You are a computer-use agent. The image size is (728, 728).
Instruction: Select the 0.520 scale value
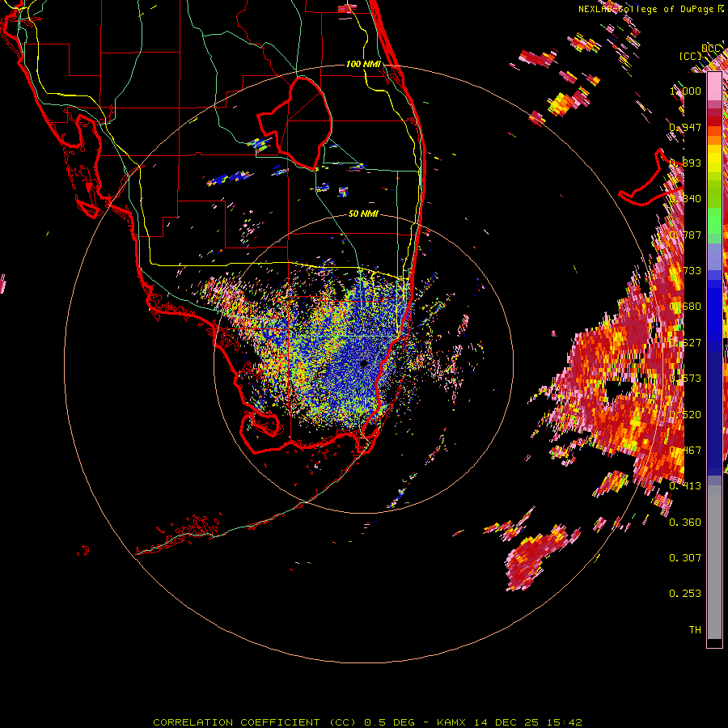pos(685,414)
